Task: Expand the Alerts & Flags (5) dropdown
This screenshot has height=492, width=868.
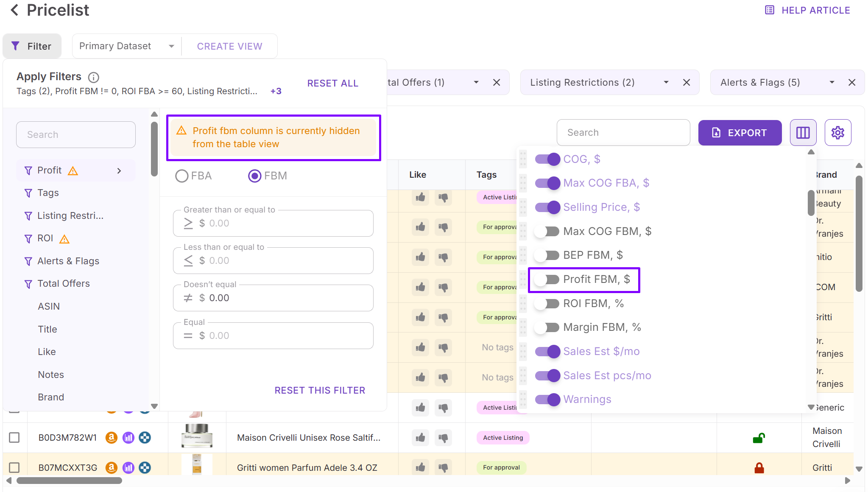Action: pyautogui.click(x=832, y=82)
